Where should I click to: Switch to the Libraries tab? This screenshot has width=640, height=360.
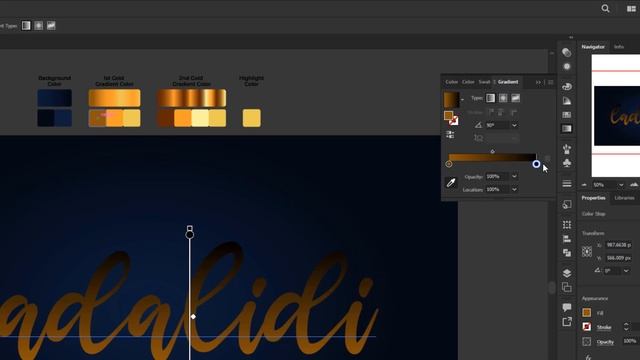[x=624, y=198]
